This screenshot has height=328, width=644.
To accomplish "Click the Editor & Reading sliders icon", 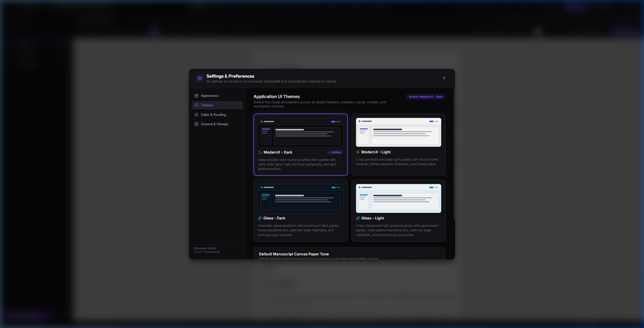I will (x=196, y=115).
